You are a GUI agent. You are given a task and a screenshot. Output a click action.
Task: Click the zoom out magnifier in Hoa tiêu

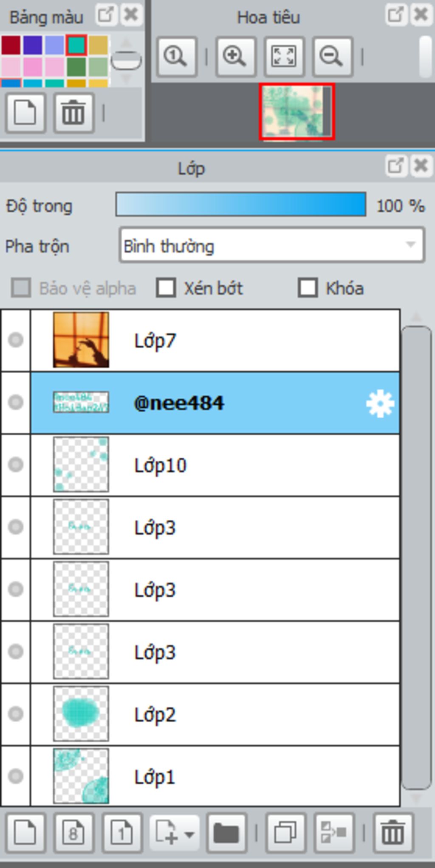pos(332,56)
